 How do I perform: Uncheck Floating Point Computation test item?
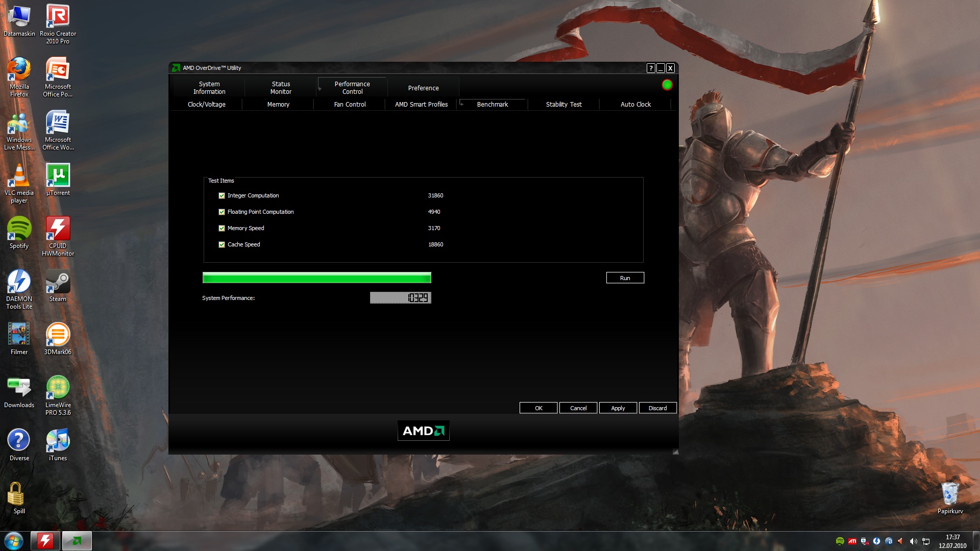click(222, 212)
